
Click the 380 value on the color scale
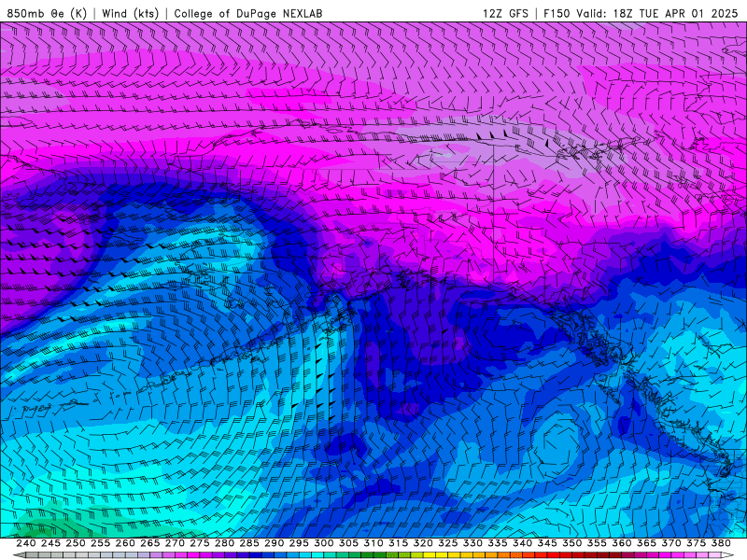pyautogui.click(x=721, y=543)
